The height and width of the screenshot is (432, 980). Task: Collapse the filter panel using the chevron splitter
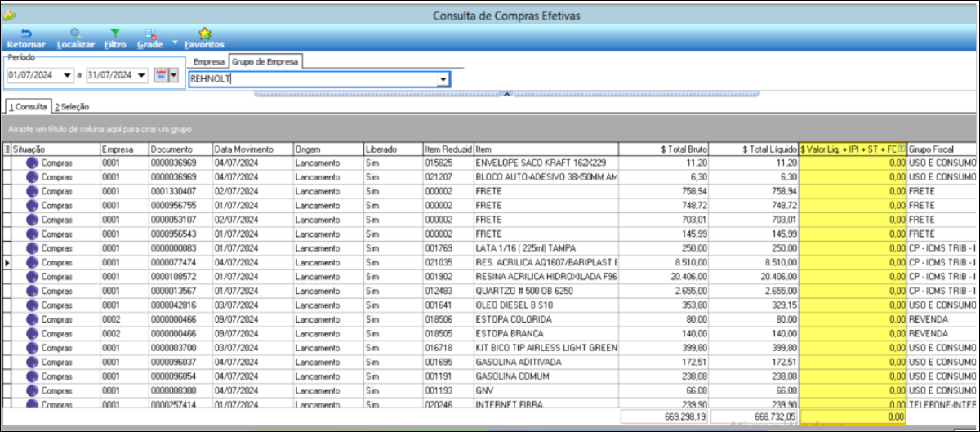pyautogui.click(x=506, y=94)
